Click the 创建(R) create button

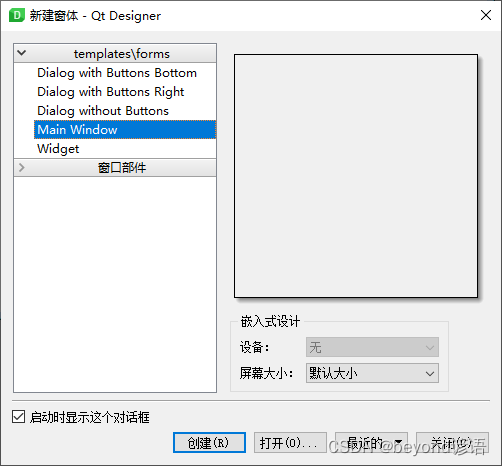pos(209,443)
